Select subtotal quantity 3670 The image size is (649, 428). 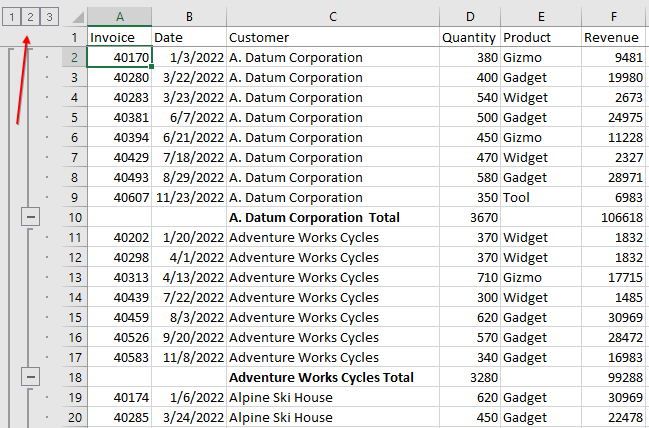(x=470, y=217)
